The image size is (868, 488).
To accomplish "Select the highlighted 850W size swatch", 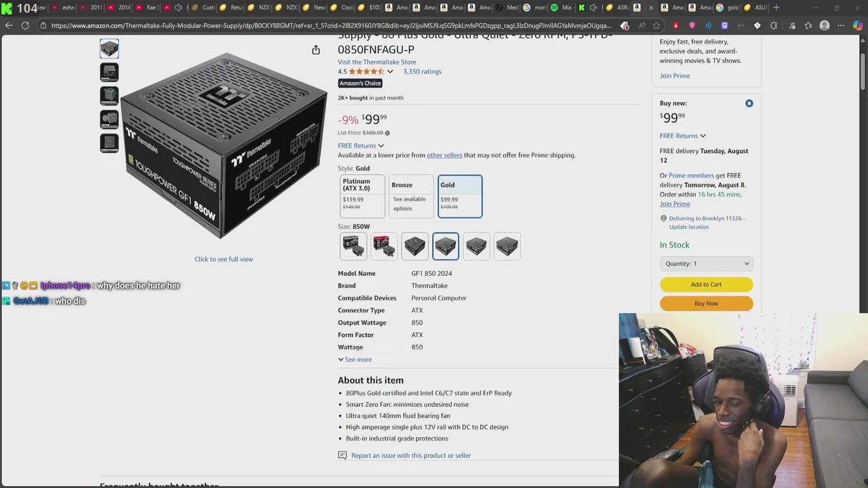I will pyautogui.click(x=446, y=246).
